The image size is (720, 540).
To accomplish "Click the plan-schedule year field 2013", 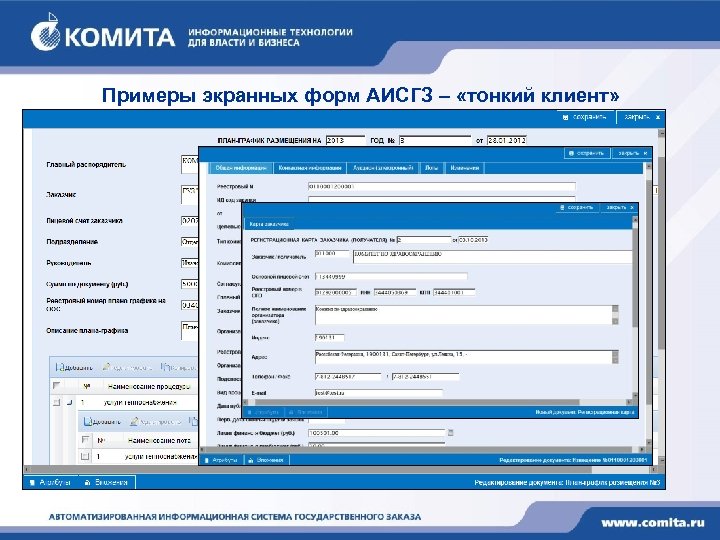I will coord(345,141).
